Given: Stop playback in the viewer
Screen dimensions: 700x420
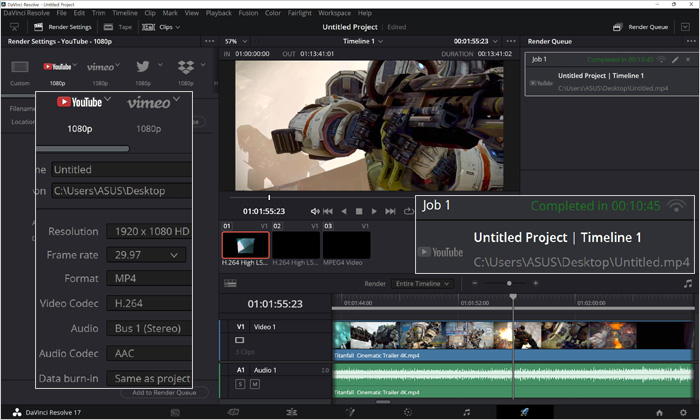Looking at the screenshot, I should [x=359, y=211].
